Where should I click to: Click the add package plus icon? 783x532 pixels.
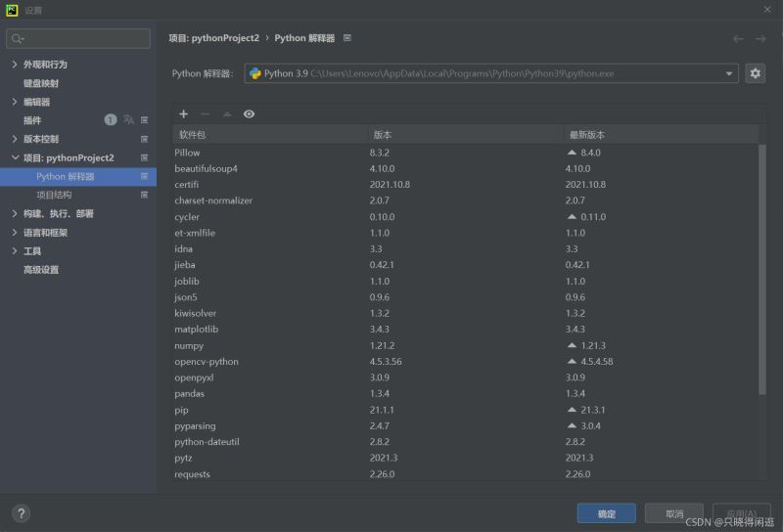183,114
